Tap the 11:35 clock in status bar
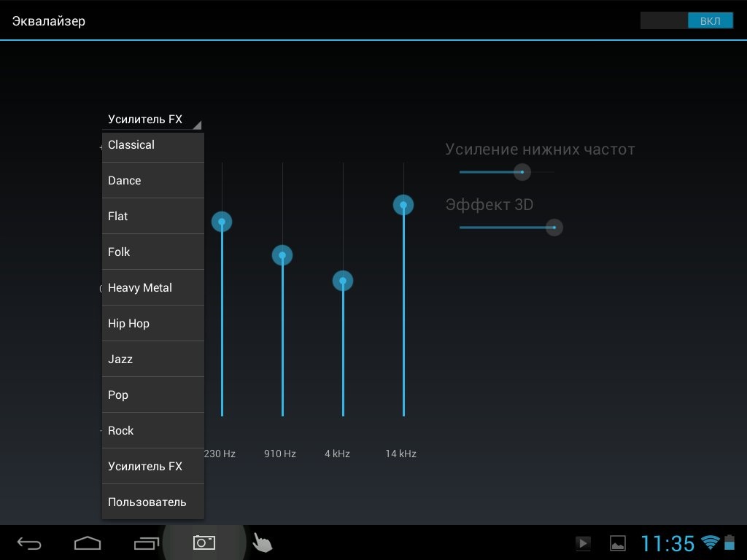Viewport: 747px width, 560px height. pos(667,543)
